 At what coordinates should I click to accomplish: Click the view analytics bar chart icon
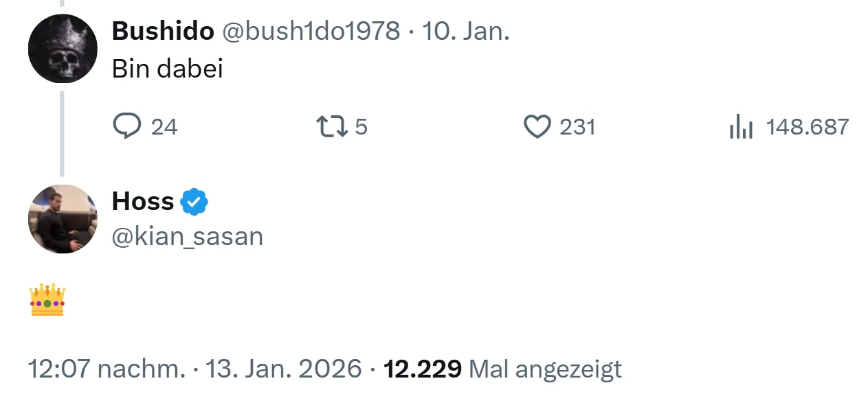tap(742, 128)
